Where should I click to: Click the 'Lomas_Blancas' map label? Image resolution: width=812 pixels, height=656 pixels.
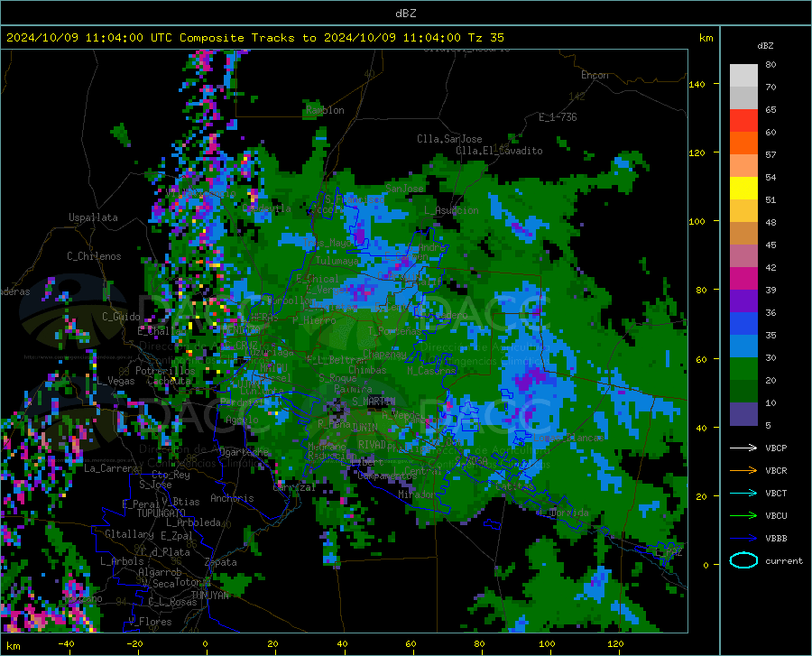568,438
